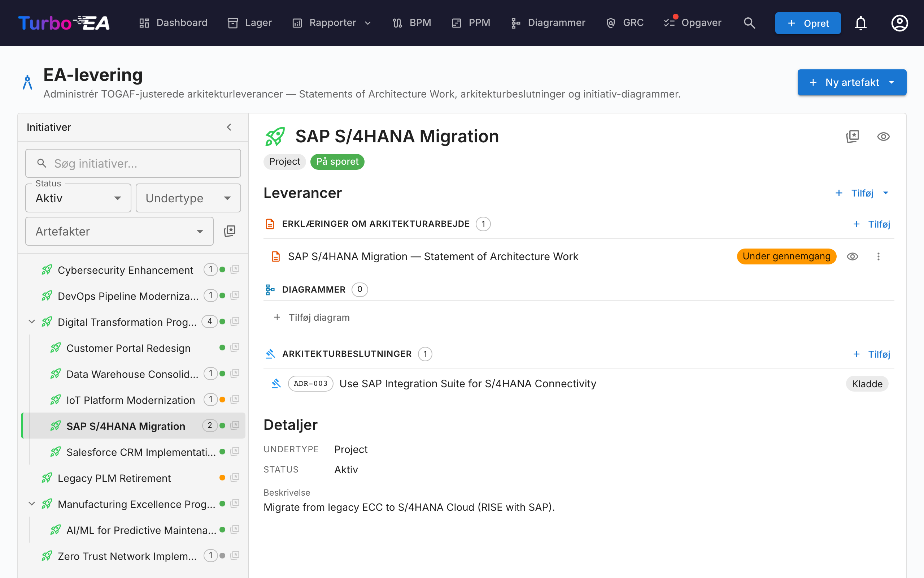
Task: Collapse Manufacturing Excellence Program tree node
Action: pos(32,504)
